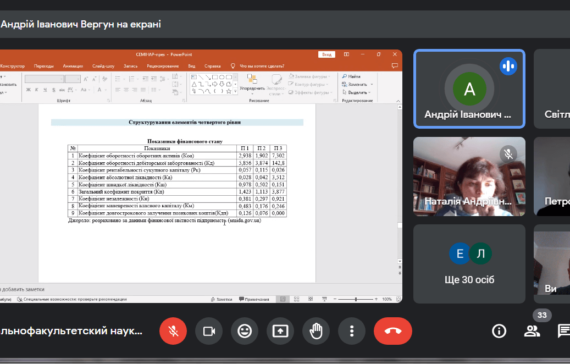Click the Найти search tool
This screenshot has width=570, height=364.
point(352,76)
